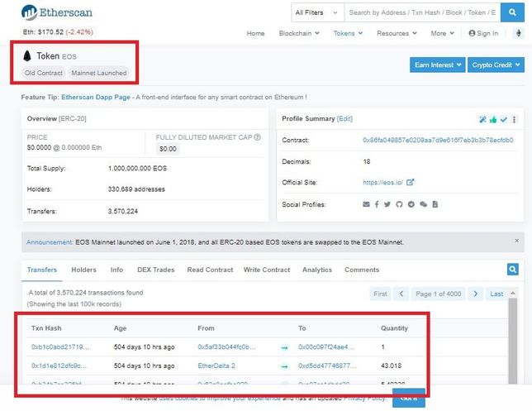Screen dimensions: 532x411
Task: Open the Facebook social profile icon
Action: (x=377, y=204)
